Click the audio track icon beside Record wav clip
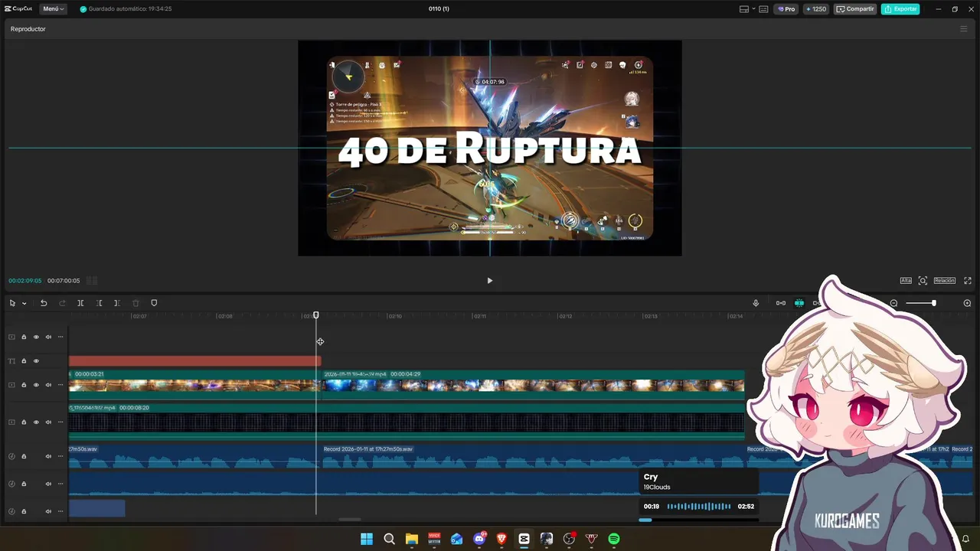Image resolution: width=980 pixels, height=551 pixels. 11,456
